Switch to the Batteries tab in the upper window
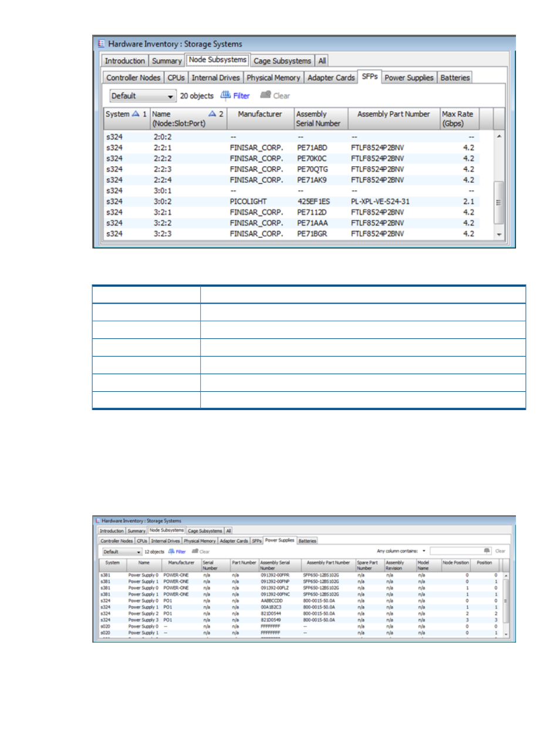The height and width of the screenshot is (746, 560). [x=455, y=78]
